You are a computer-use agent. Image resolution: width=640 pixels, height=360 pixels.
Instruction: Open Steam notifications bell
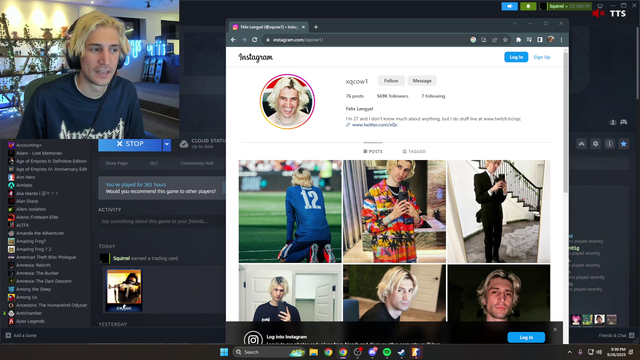(x=528, y=6)
